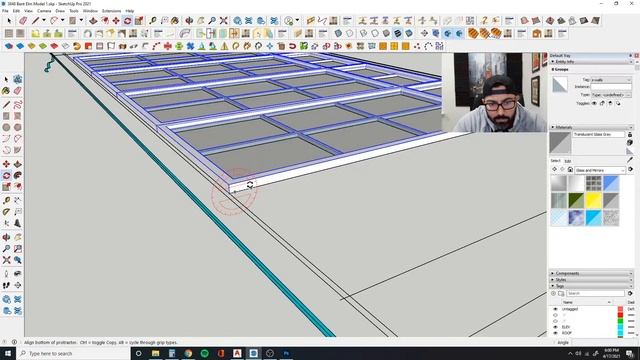
Task: Open Photoshop from the taskbar
Action: [286, 353]
